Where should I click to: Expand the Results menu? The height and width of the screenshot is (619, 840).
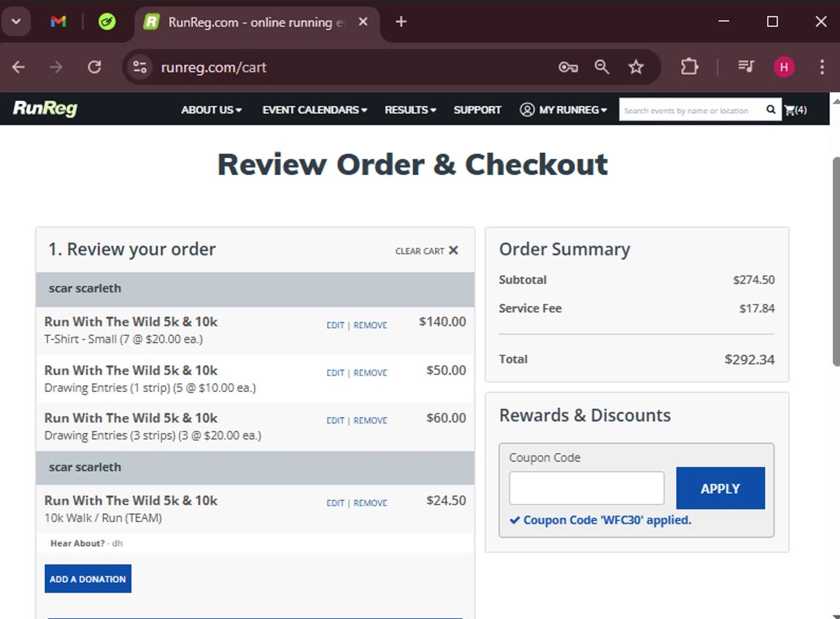(410, 110)
